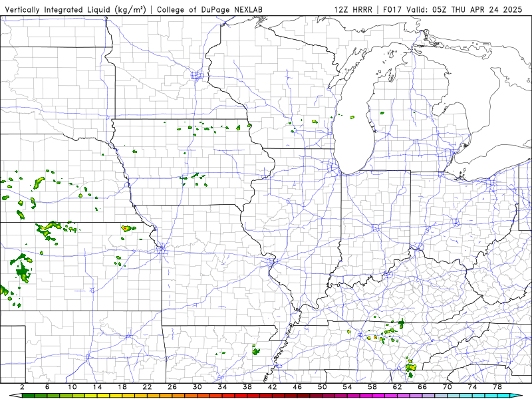The height and width of the screenshot is (399, 532).
Task: Click the color bar label '38'
Action: pos(247,387)
